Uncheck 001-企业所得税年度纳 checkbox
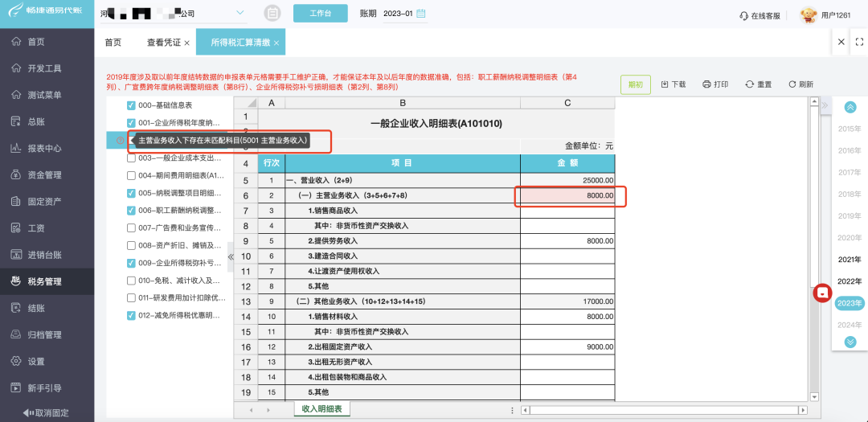The width and height of the screenshot is (868, 422). [x=131, y=123]
